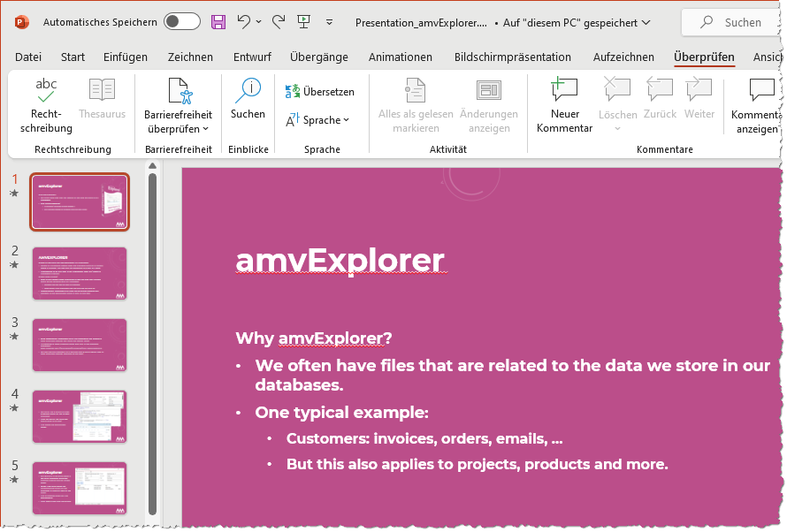Open the save location dropdown in title bar
787x532 pixels.
(646, 22)
